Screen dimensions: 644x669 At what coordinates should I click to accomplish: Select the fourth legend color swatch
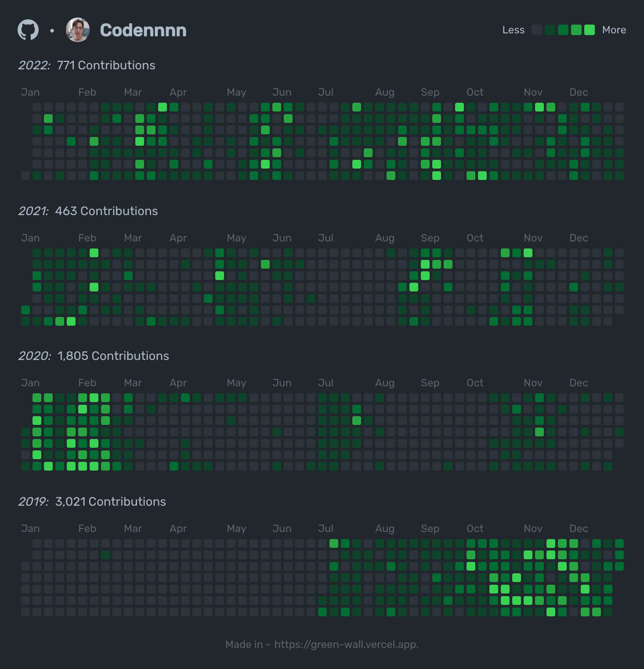coord(576,30)
